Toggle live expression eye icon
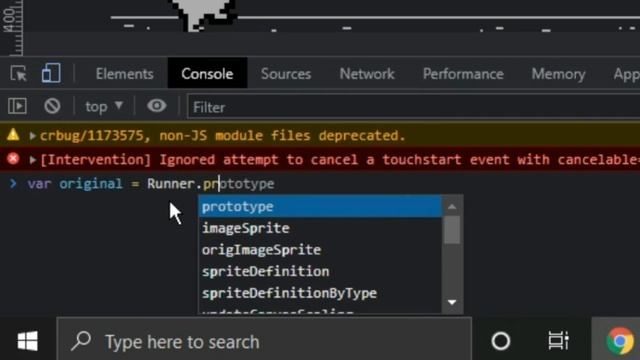 click(x=157, y=106)
